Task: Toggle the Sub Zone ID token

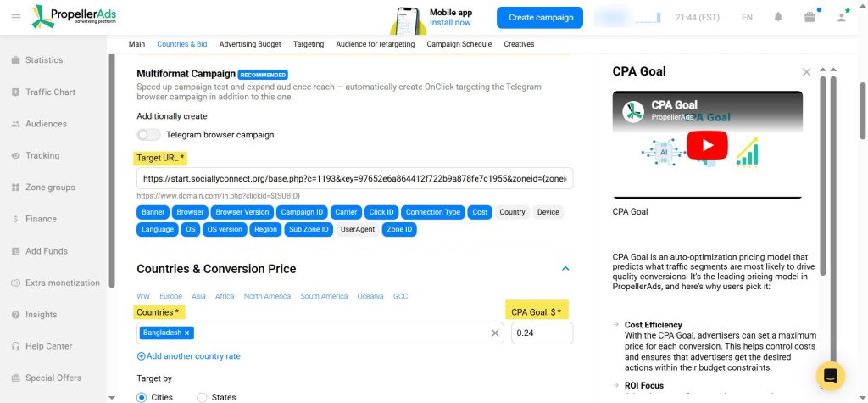Action: (309, 229)
